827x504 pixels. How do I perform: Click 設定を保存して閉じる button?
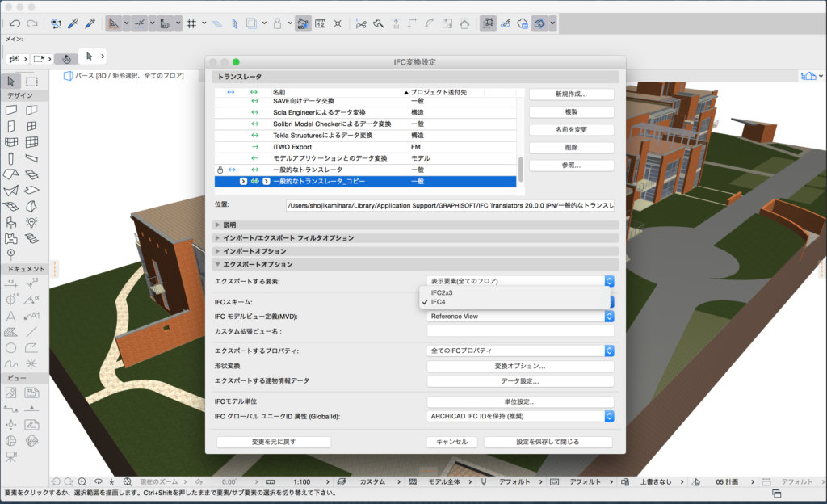[x=548, y=442]
